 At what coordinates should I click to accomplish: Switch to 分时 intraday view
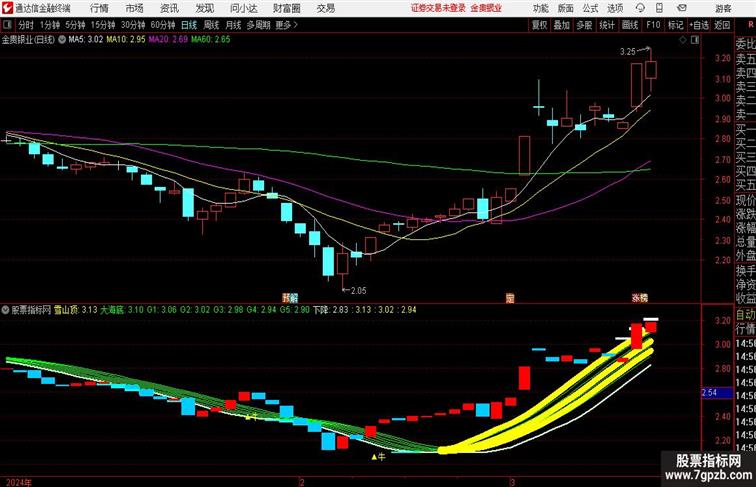tap(26, 25)
